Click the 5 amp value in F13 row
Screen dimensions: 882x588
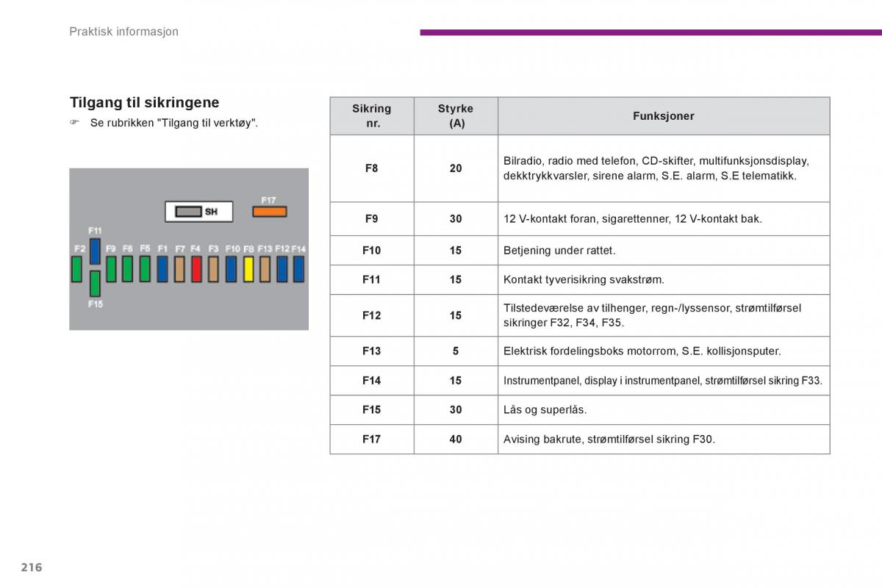click(456, 351)
